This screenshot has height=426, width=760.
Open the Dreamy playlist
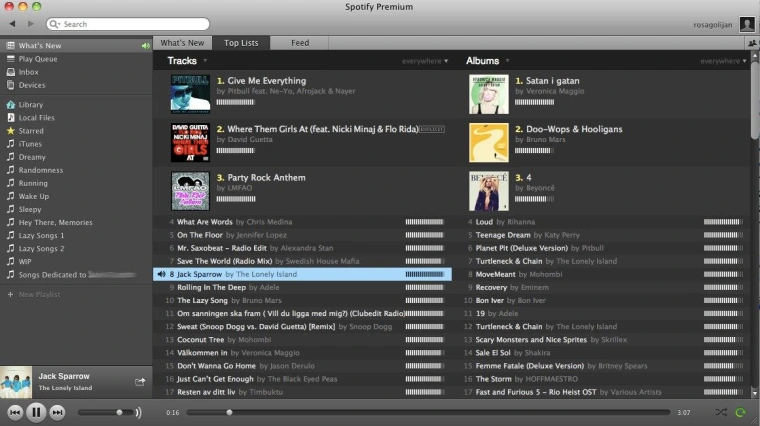76,157
